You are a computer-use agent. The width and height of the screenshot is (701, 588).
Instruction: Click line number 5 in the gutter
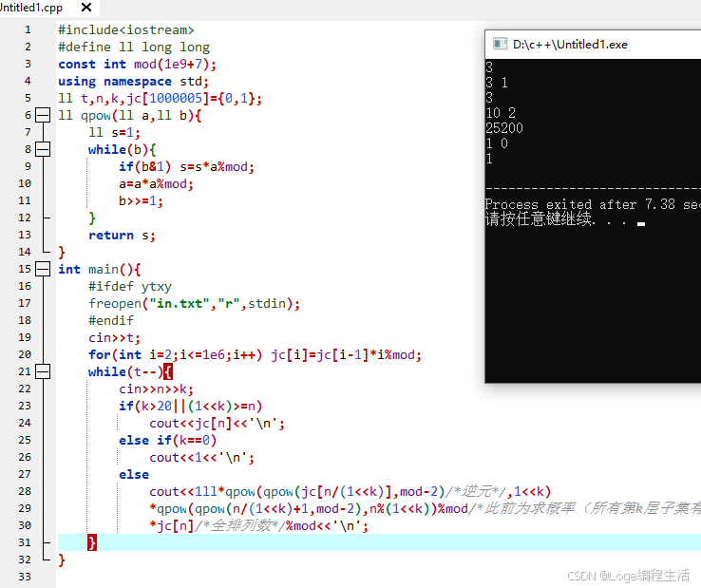click(x=28, y=99)
